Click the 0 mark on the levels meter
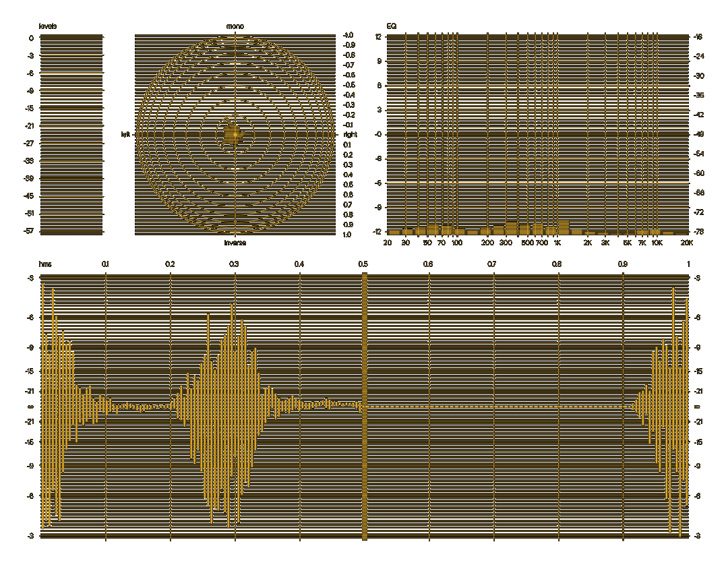This screenshot has width=728, height=569. pos(31,38)
